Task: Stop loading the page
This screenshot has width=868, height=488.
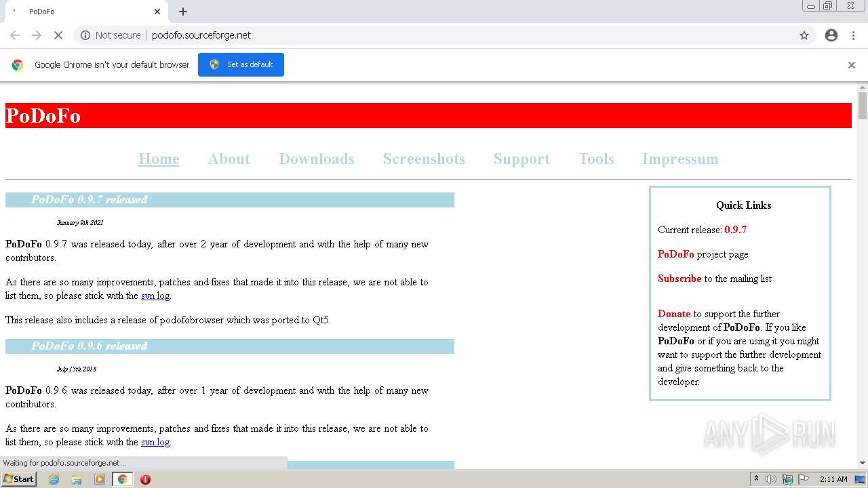Action: pos(58,35)
